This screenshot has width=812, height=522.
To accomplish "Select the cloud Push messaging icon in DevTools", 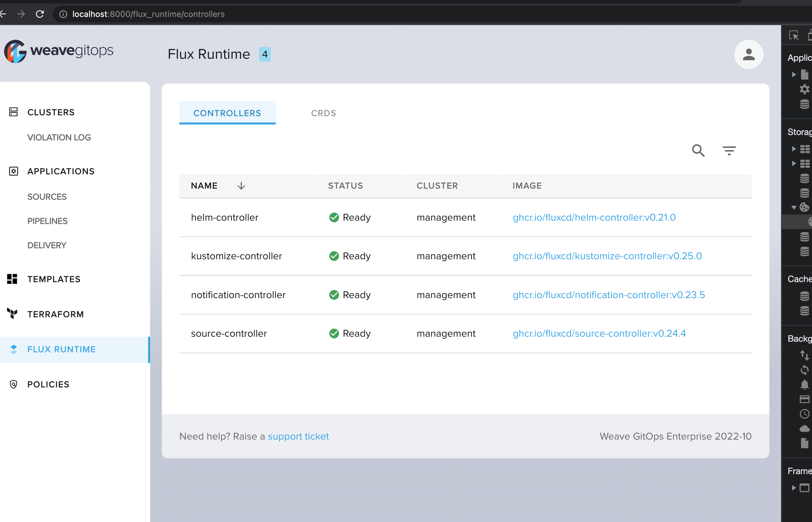I will (804, 429).
